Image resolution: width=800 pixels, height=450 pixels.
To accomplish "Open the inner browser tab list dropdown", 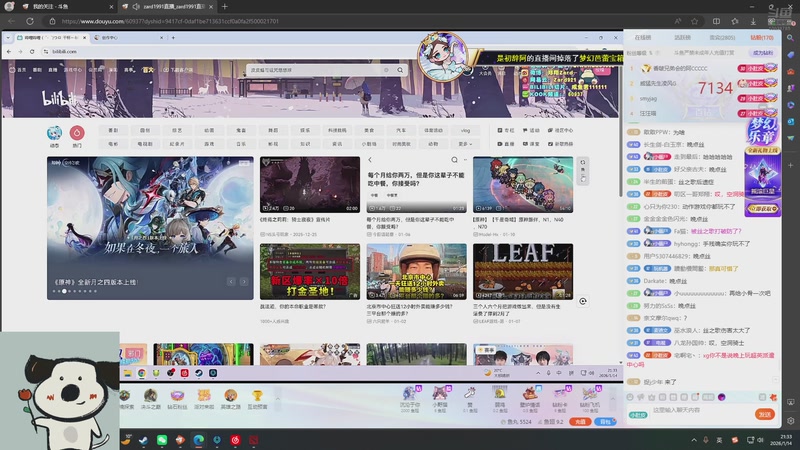I will [8, 38].
